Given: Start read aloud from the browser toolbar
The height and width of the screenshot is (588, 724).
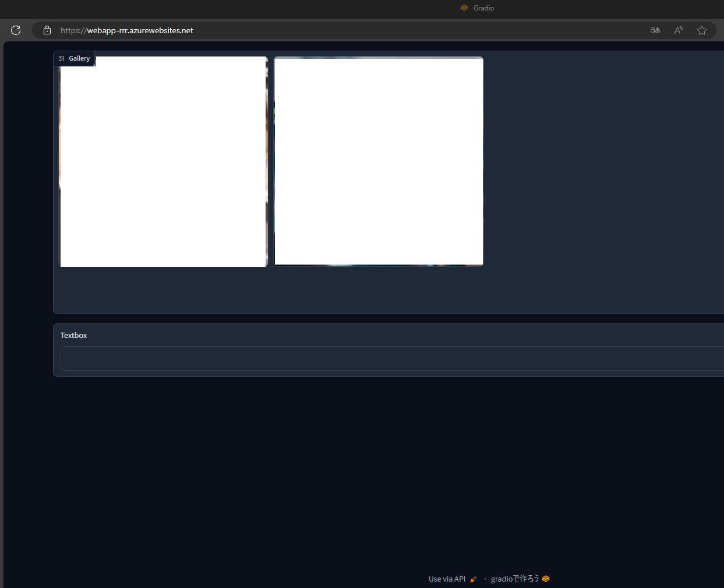Looking at the screenshot, I should click(678, 30).
